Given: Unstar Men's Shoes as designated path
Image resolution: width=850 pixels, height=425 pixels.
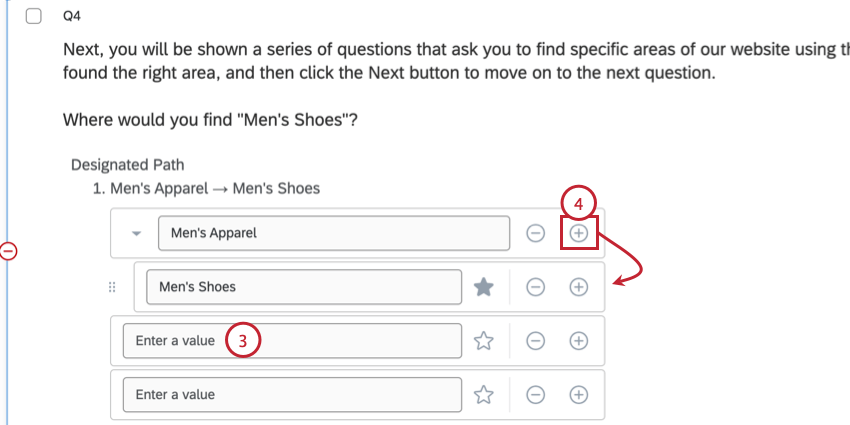Looking at the screenshot, I should click(484, 287).
